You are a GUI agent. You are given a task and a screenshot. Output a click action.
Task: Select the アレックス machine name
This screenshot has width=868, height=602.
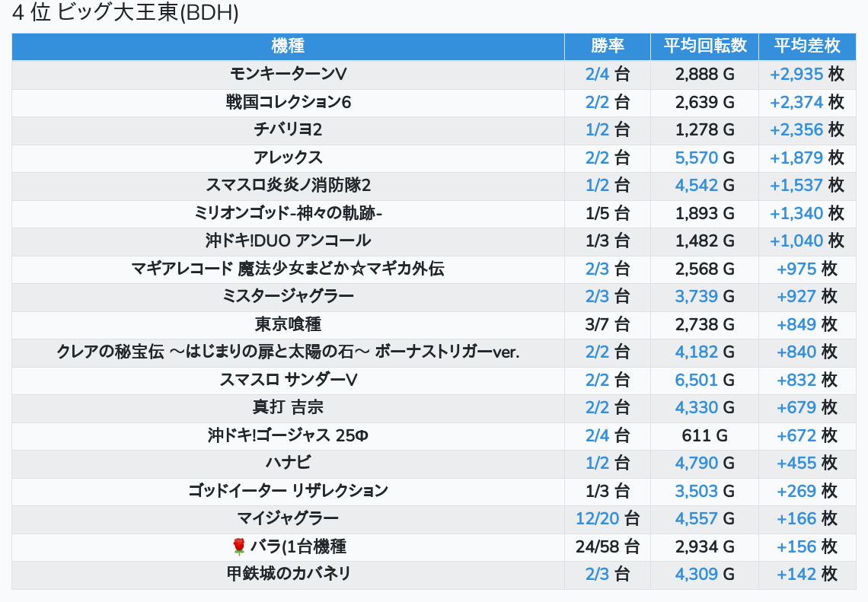tap(288, 158)
